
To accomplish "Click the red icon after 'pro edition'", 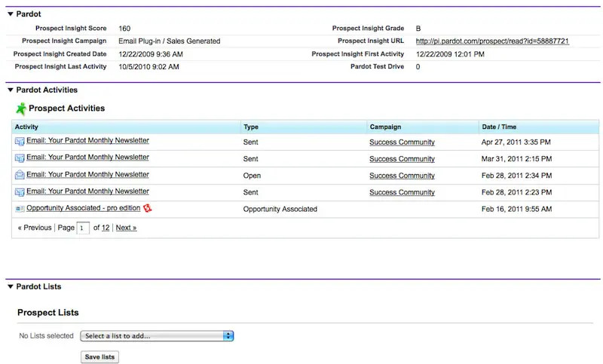I will (148, 208).
